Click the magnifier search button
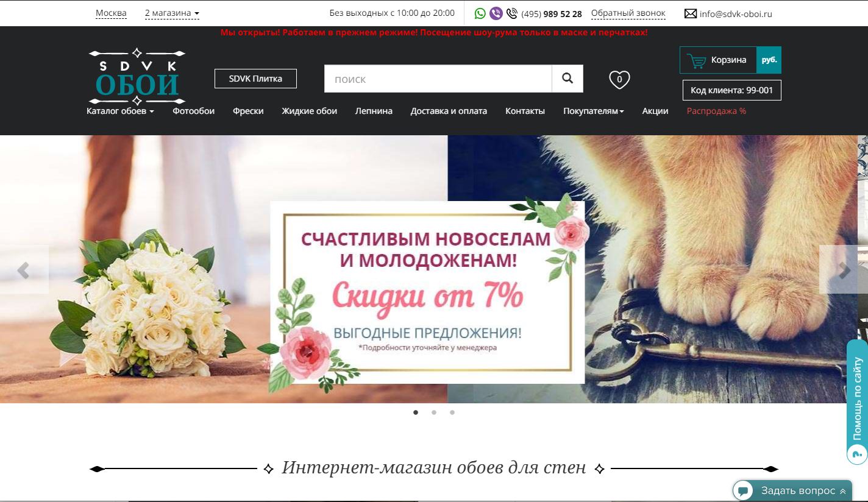Viewport: 868px width, 502px height. coord(567,79)
